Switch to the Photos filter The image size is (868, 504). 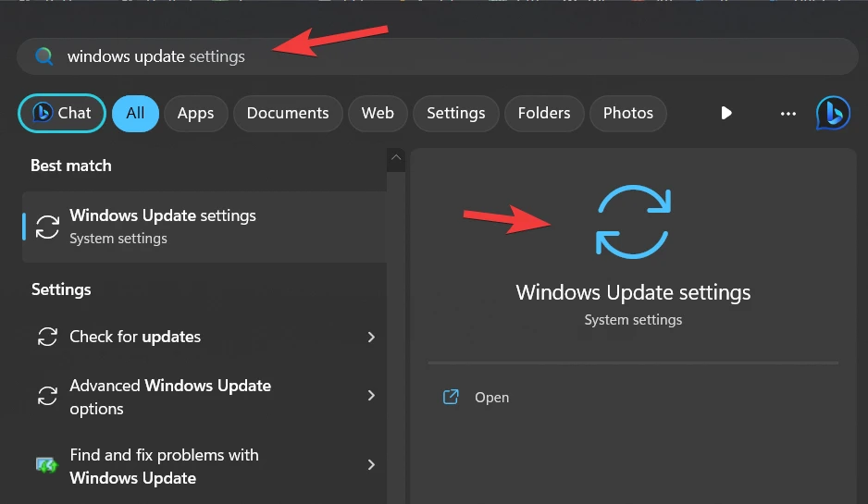pos(628,113)
